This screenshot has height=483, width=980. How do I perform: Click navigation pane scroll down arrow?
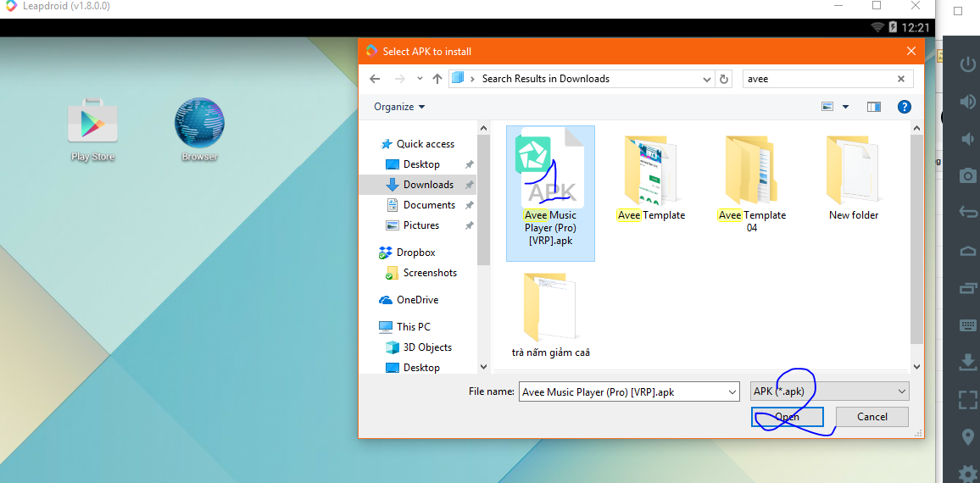pyautogui.click(x=483, y=368)
